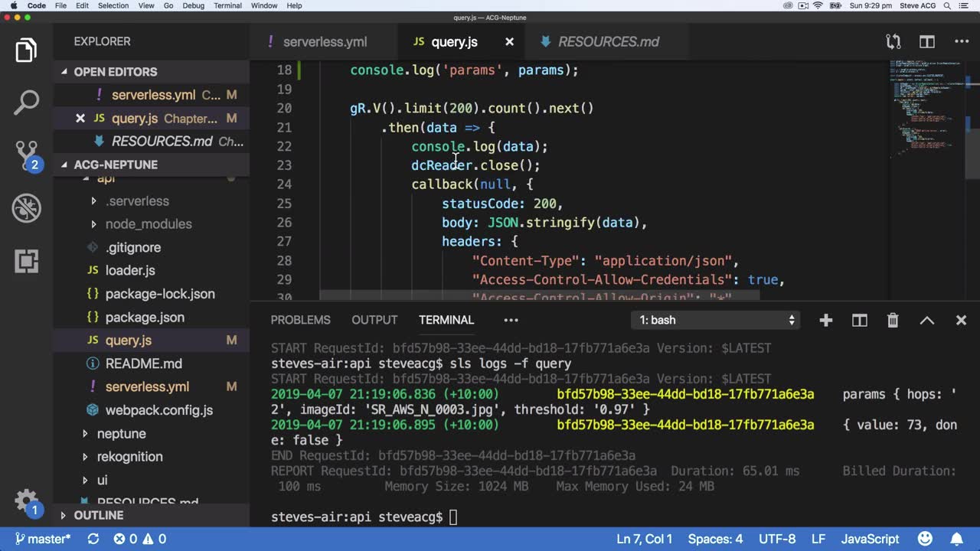Image resolution: width=980 pixels, height=551 pixels.
Task: Maximize terminal panel with the up chevron
Action: [926, 321]
